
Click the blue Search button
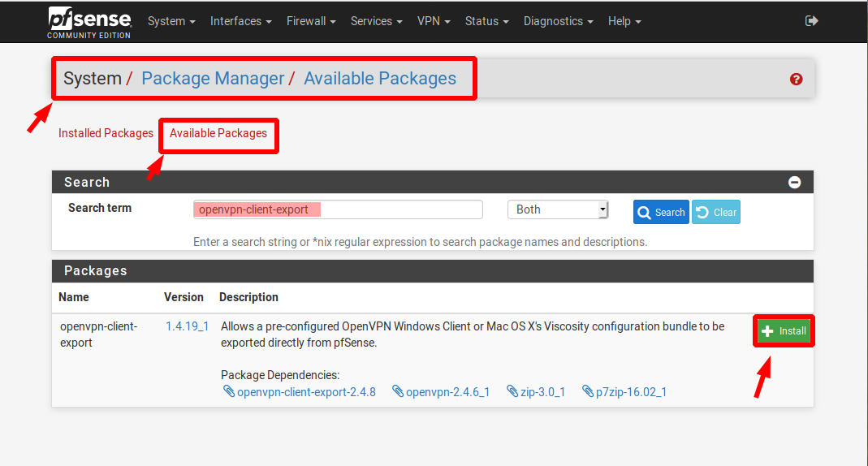coord(661,212)
